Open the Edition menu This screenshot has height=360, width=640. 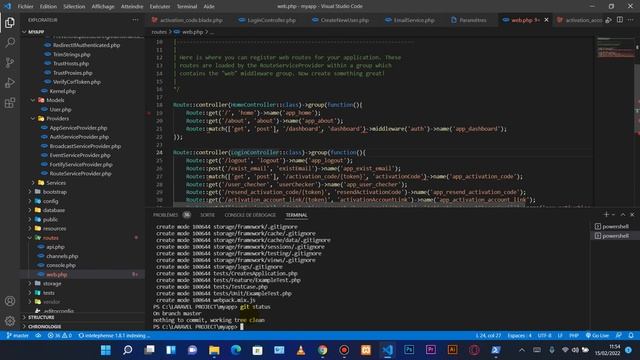(48, 7)
